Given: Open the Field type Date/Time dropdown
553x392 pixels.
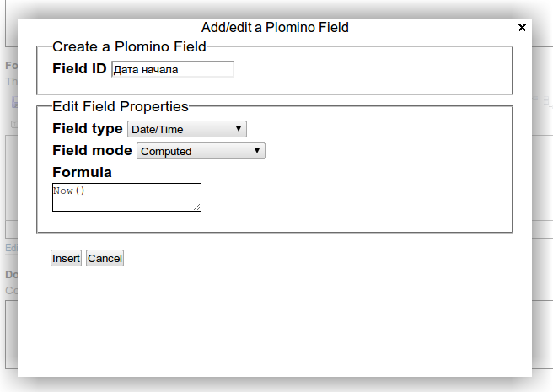Looking at the screenshot, I should pyautogui.click(x=187, y=129).
